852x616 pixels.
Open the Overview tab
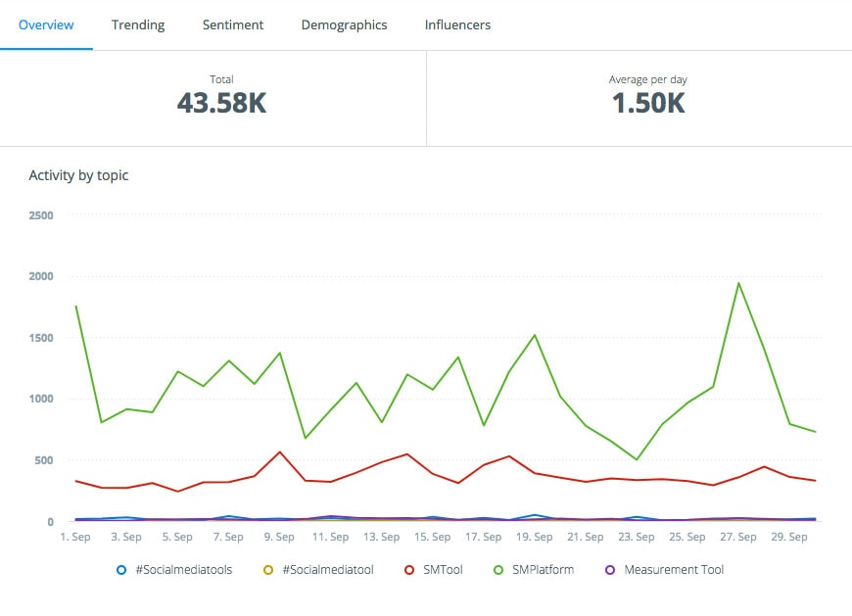click(x=46, y=24)
